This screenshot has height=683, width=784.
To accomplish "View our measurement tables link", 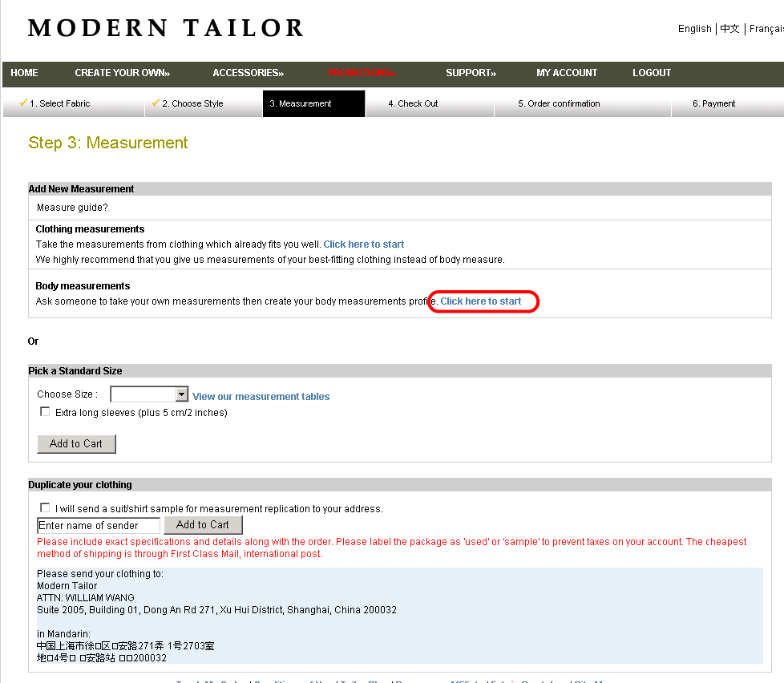I will (261, 397).
